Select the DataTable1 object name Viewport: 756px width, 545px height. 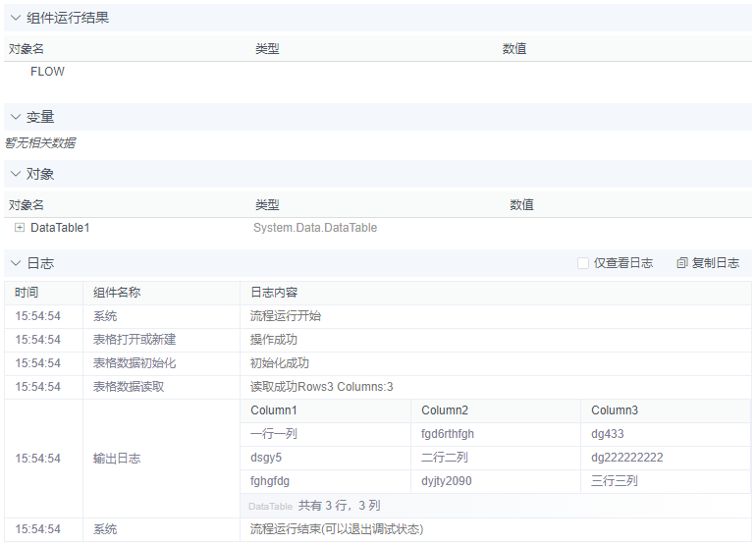(60, 228)
